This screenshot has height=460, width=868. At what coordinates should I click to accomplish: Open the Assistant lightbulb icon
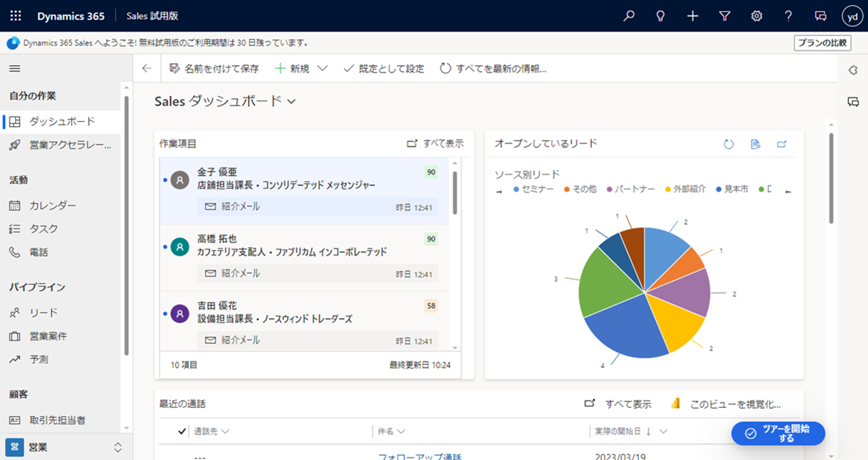point(660,16)
